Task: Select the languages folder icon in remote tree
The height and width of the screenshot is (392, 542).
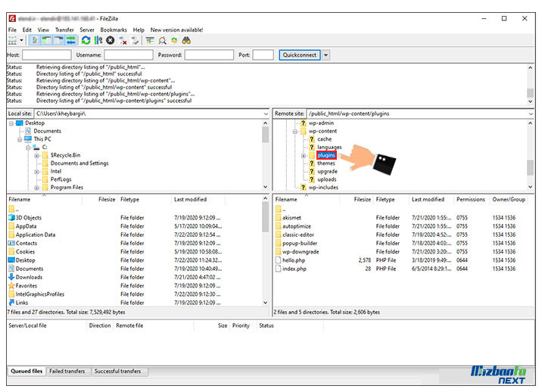Action: 312,148
